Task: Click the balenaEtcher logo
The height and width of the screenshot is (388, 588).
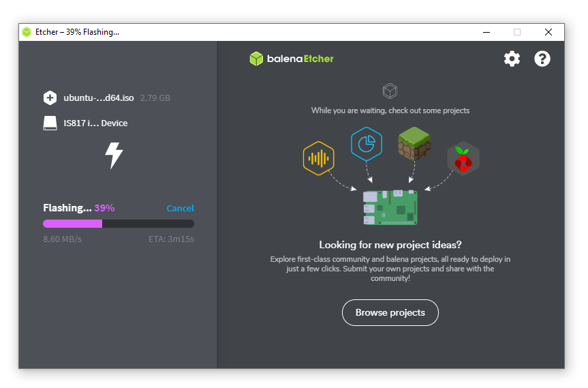Action: click(292, 59)
